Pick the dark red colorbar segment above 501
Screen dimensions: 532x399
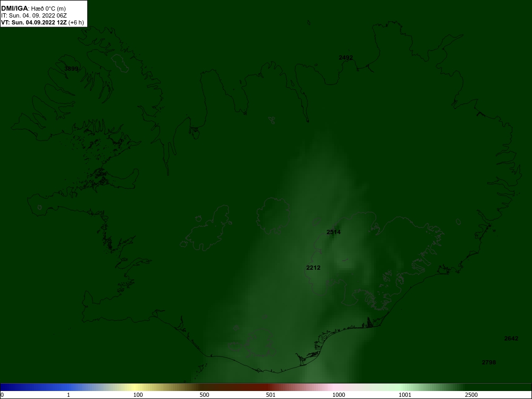[268, 387]
